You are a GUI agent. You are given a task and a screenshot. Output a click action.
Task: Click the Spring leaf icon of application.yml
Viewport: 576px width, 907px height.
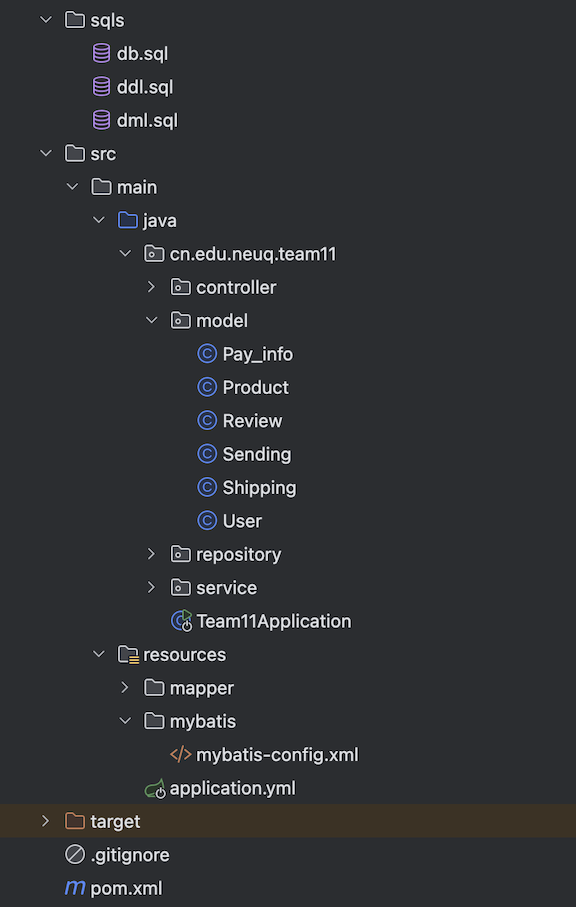click(155, 788)
